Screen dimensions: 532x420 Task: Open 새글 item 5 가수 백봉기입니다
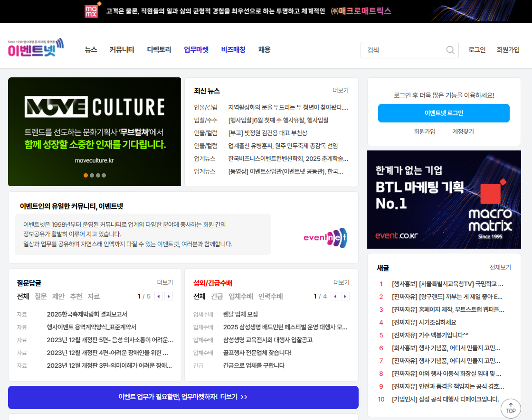(430, 335)
